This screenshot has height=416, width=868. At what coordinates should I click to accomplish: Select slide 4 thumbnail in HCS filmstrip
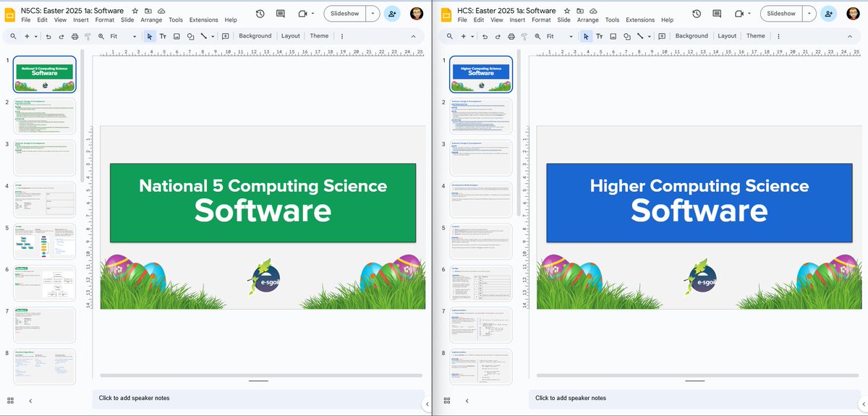(x=481, y=200)
